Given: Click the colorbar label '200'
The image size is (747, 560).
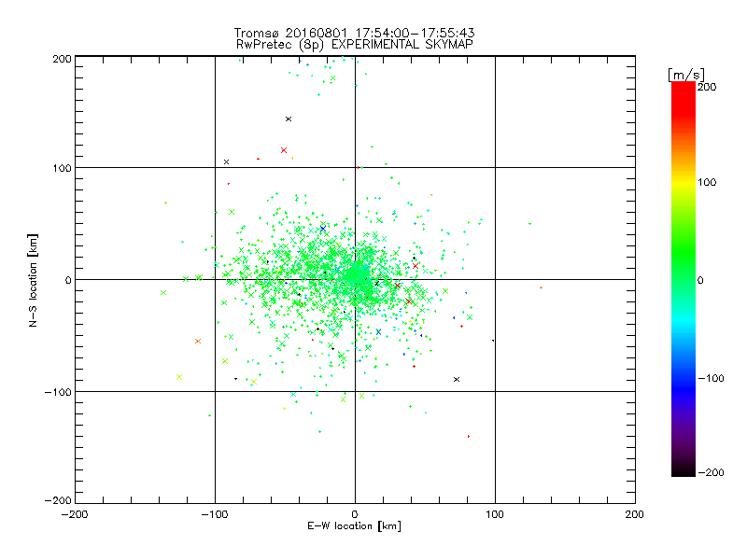Looking at the screenshot, I should (x=707, y=87).
